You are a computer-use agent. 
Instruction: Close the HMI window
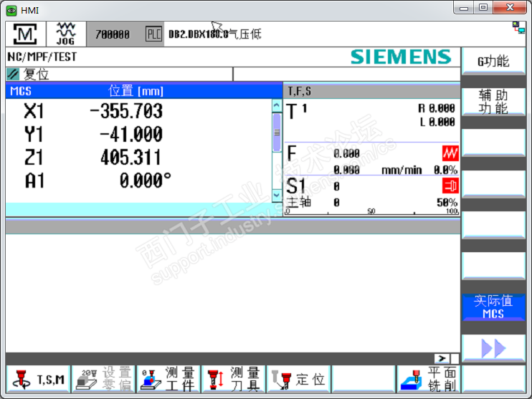pyautogui.click(x=510, y=7)
